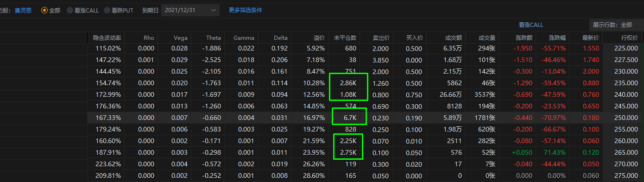This screenshot has height=182, width=644.
Task: Sort by 成交额 column header
Action: 453,38
